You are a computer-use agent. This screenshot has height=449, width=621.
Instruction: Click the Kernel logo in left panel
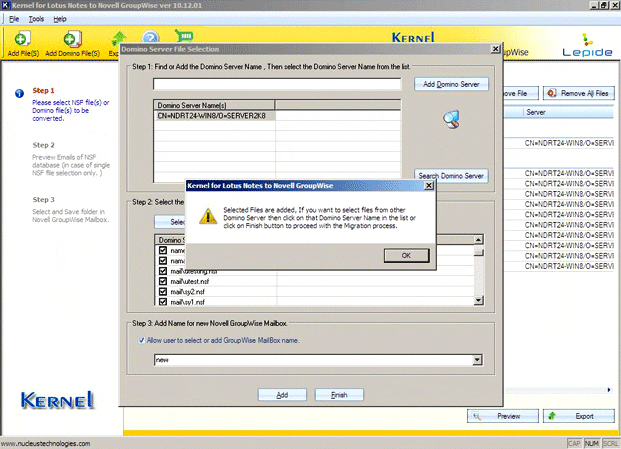pos(57,400)
